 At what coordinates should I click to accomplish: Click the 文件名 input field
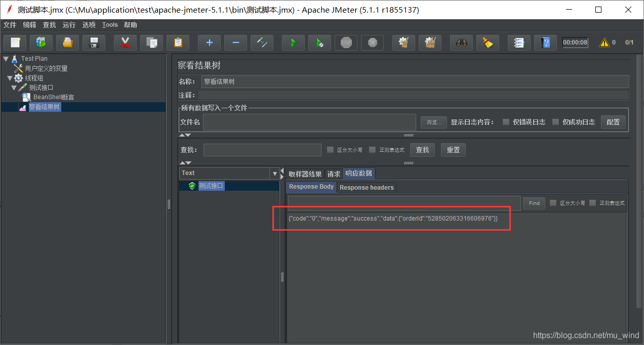pyautogui.click(x=309, y=122)
